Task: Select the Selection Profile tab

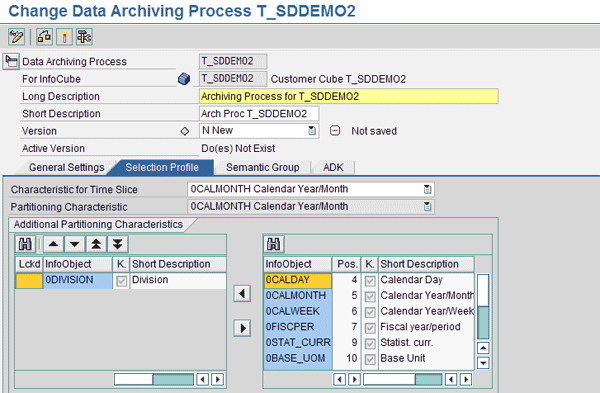Action: (x=162, y=168)
